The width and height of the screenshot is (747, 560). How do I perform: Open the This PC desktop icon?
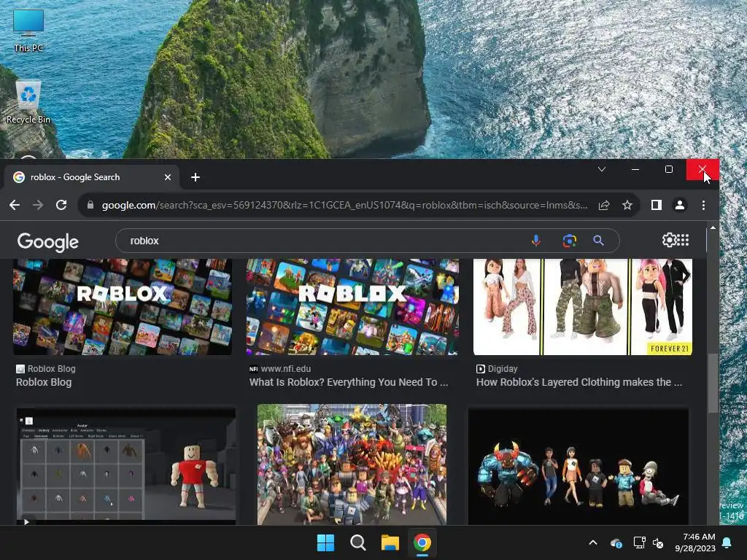pos(28,31)
